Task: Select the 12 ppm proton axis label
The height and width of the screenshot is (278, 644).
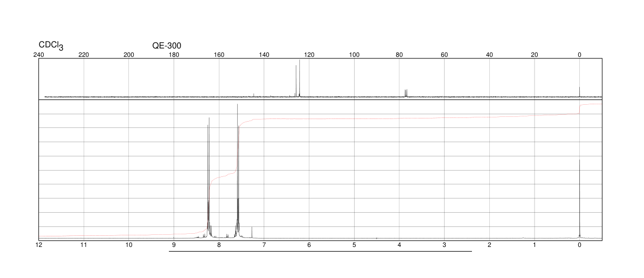Action: pos(38,245)
